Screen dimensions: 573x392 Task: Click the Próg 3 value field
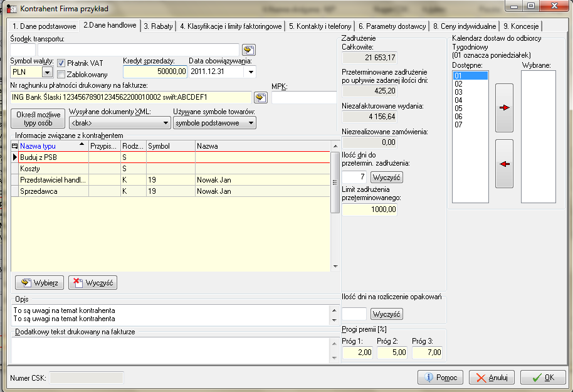[427, 352]
